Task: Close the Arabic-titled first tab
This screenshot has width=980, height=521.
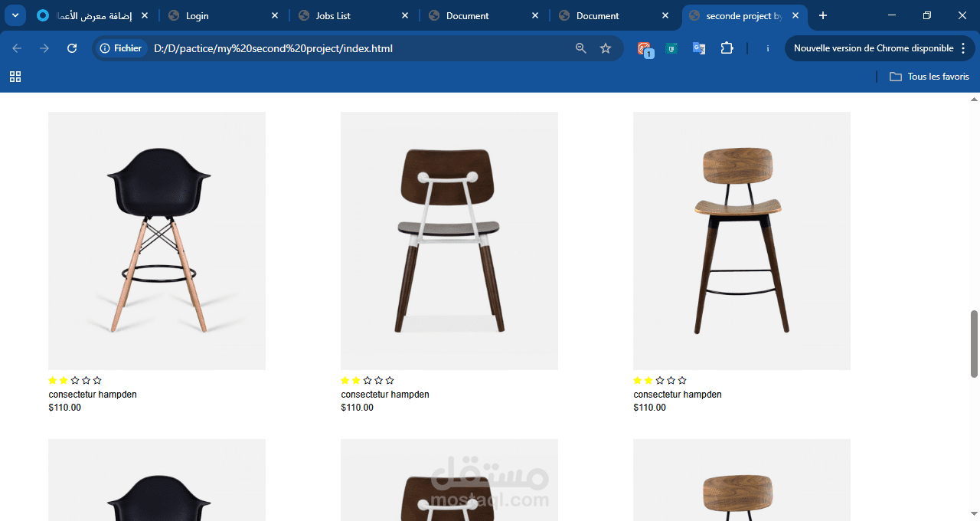Action: pos(145,15)
